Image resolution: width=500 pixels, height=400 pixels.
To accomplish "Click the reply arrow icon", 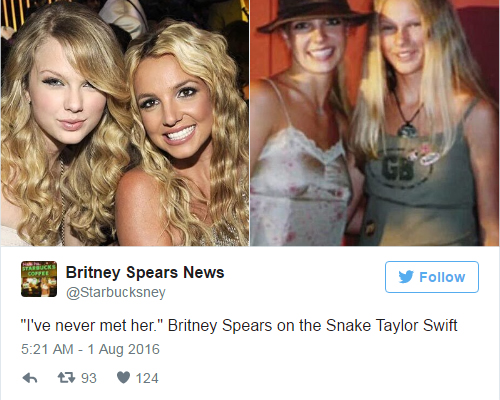I will [30, 378].
